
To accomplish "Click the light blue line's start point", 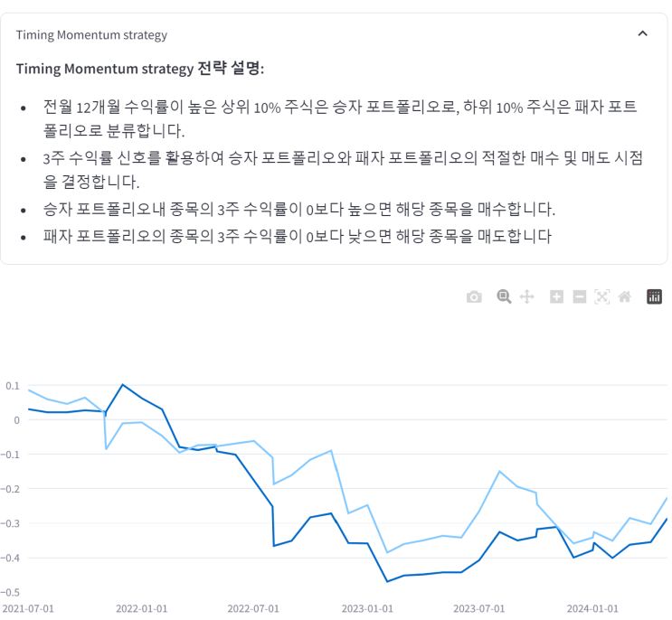I will click(29, 390).
